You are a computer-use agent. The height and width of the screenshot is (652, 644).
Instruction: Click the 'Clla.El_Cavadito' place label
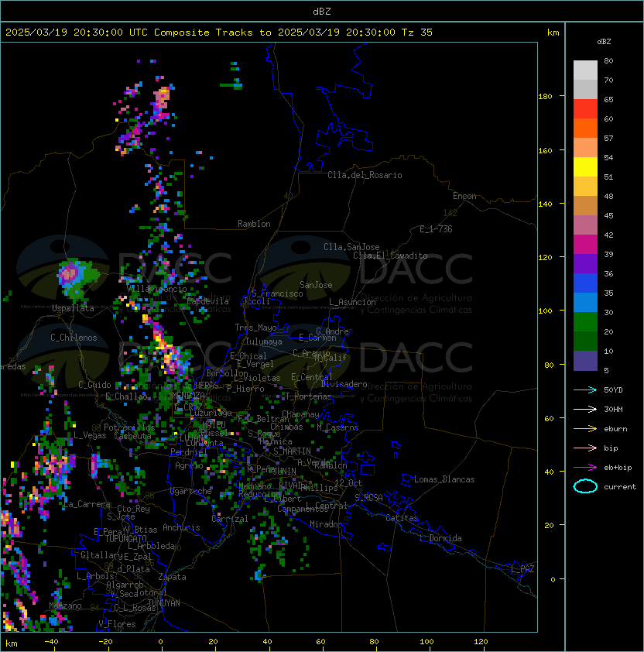coord(390,256)
